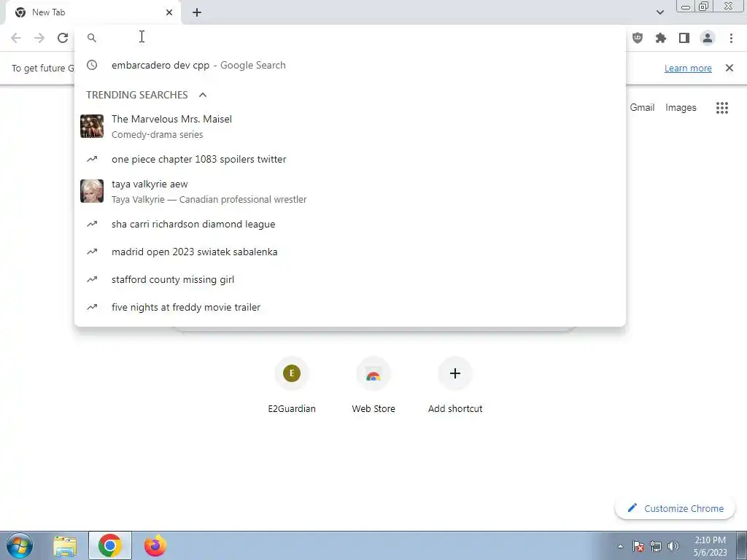Launch Firefox from the taskbar
Image resolution: width=747 pixels, height=560 pixels.
(x=155, y=545)
